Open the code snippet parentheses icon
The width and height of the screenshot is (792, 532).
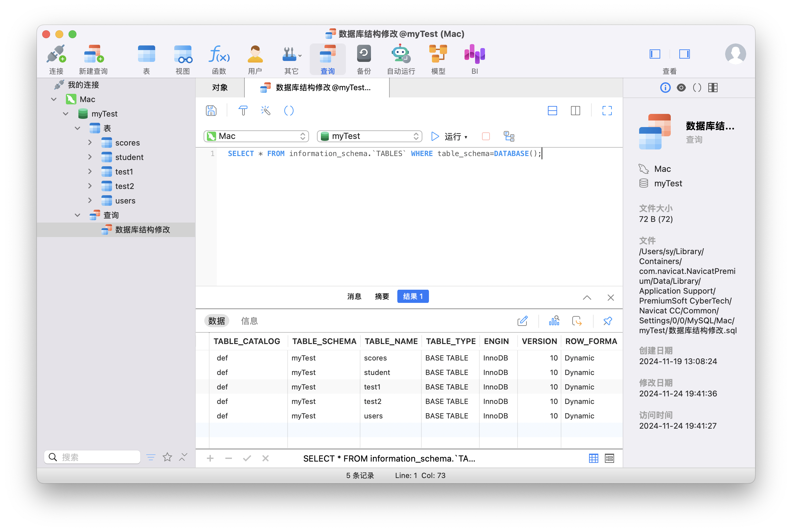289,111
